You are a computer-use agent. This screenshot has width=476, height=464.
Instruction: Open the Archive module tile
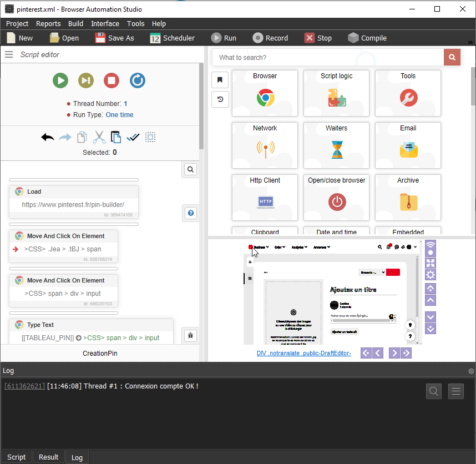tap(408, 198)
